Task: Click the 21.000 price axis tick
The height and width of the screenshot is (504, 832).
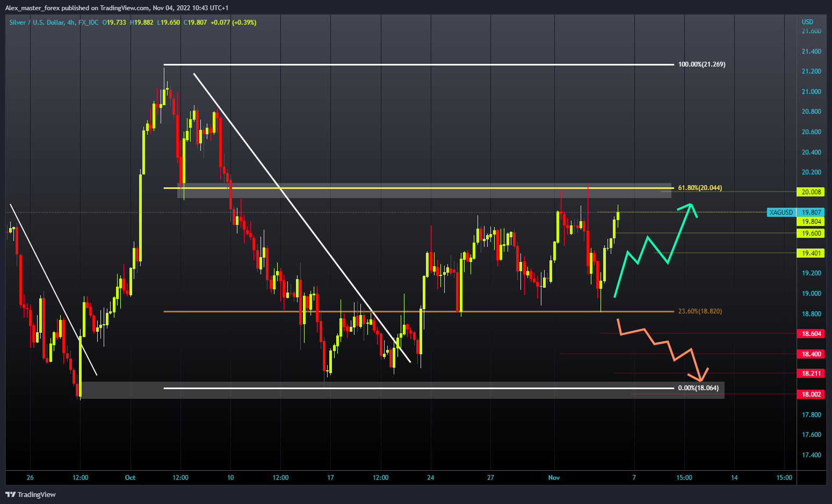Action: [x=811, y=92]
